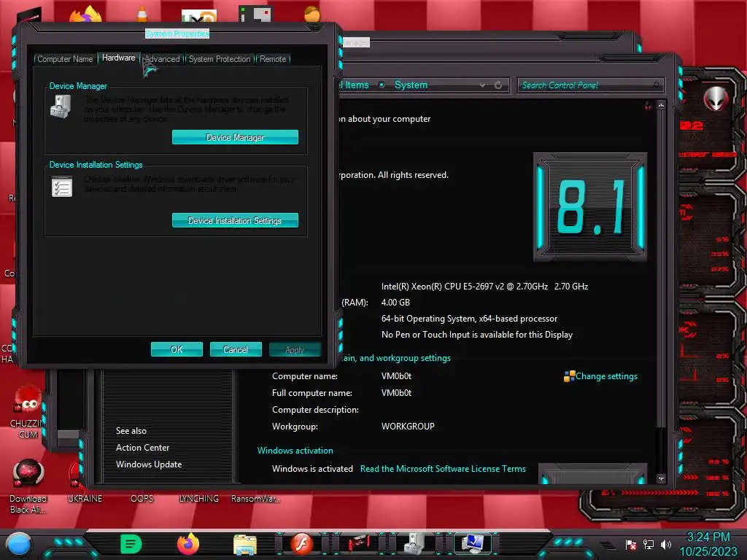Image resolution: width=747 pixels, height=560 pixels.
Task: Click the Device Manager button
Action: pos(236,137)
